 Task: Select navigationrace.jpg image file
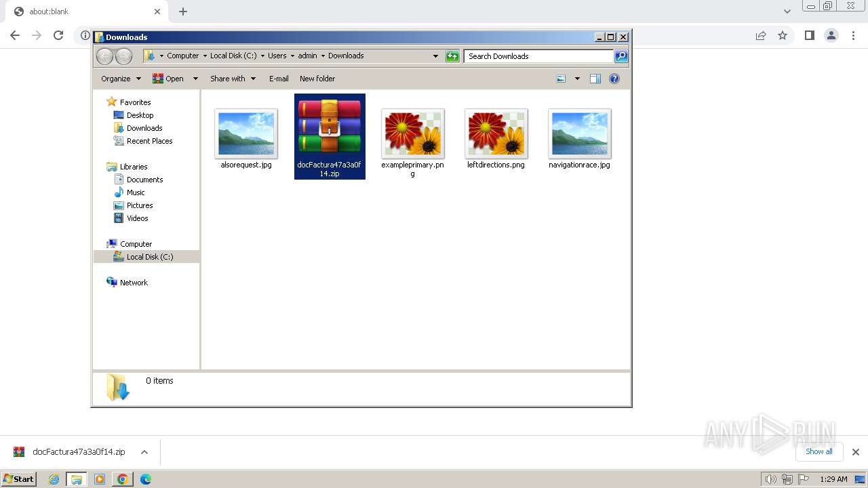(579, 139)
